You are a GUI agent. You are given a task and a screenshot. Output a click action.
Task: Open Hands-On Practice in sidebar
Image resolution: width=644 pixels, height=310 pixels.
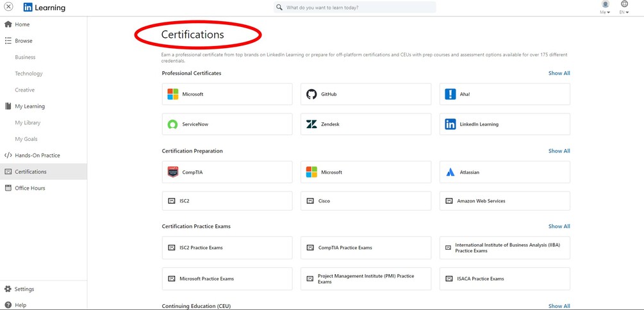coord(37,156)
